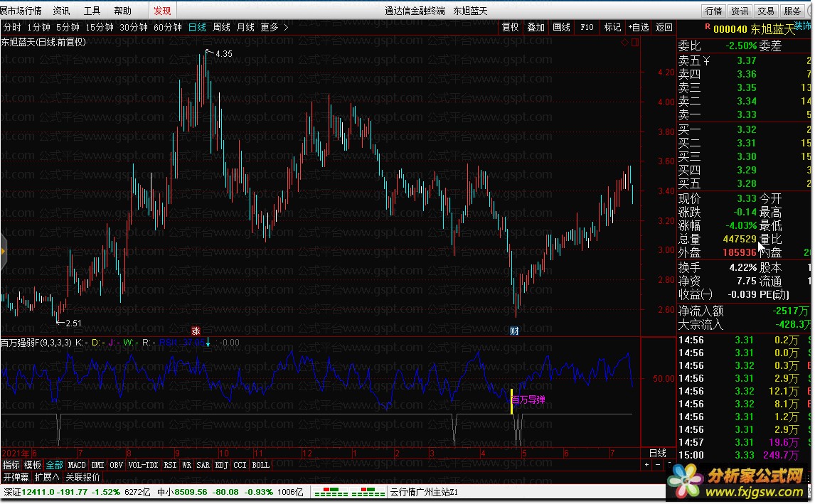This screenshot has height=504, width=815.
Task: Select the 日线 daily period
Action: click(197, 27)
